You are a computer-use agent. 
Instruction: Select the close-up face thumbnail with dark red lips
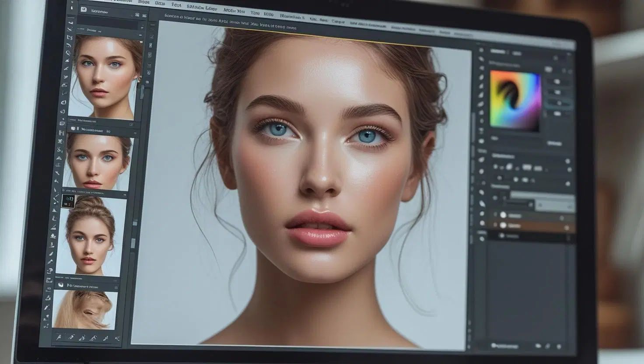(x=98, y=161)
